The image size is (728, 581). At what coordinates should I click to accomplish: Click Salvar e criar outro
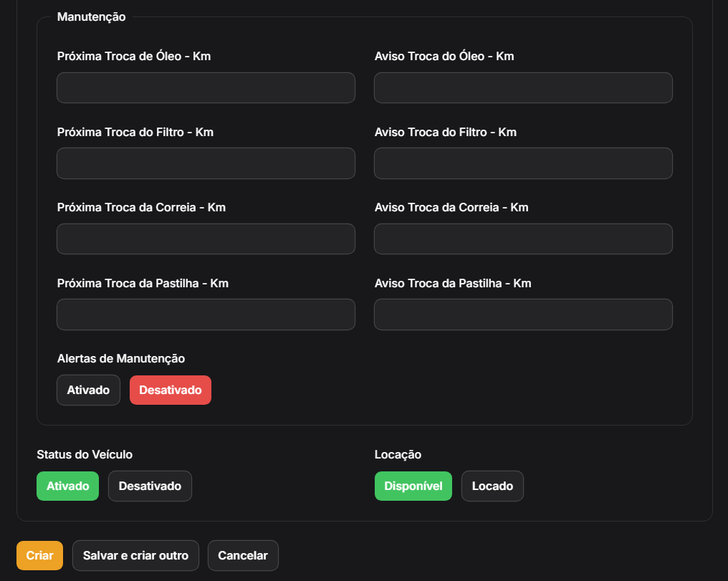(135, 555)
